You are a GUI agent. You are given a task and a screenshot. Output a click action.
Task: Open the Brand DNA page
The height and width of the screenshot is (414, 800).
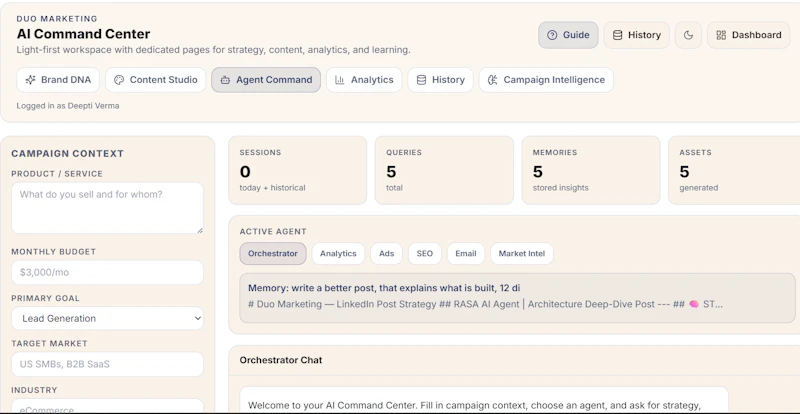[x=58, y=80]
